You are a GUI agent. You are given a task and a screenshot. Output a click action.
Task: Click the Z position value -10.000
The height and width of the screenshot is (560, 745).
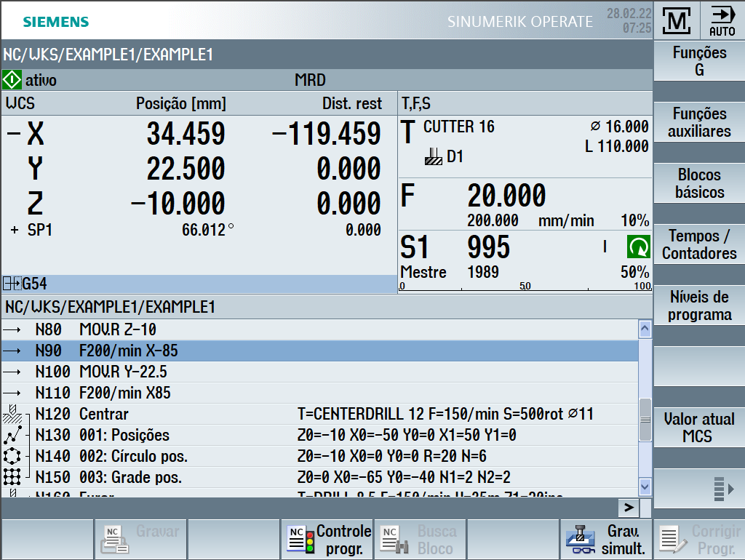click(x=178, y=204)
